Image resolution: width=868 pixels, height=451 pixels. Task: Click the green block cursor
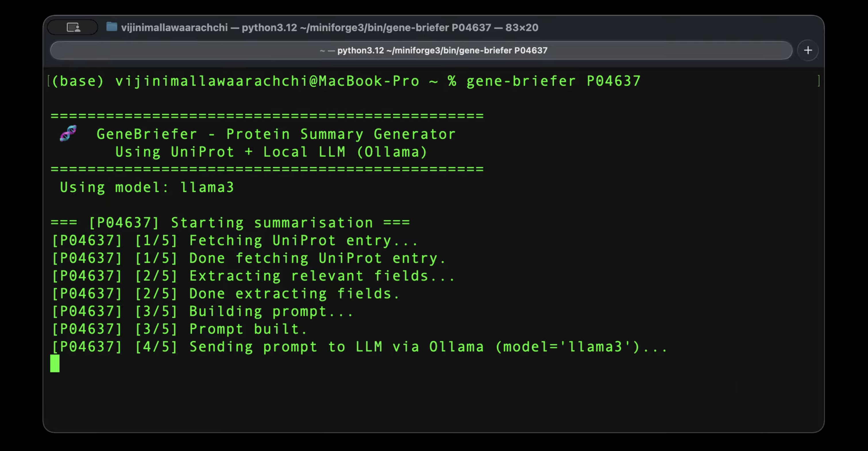[55, 363]
